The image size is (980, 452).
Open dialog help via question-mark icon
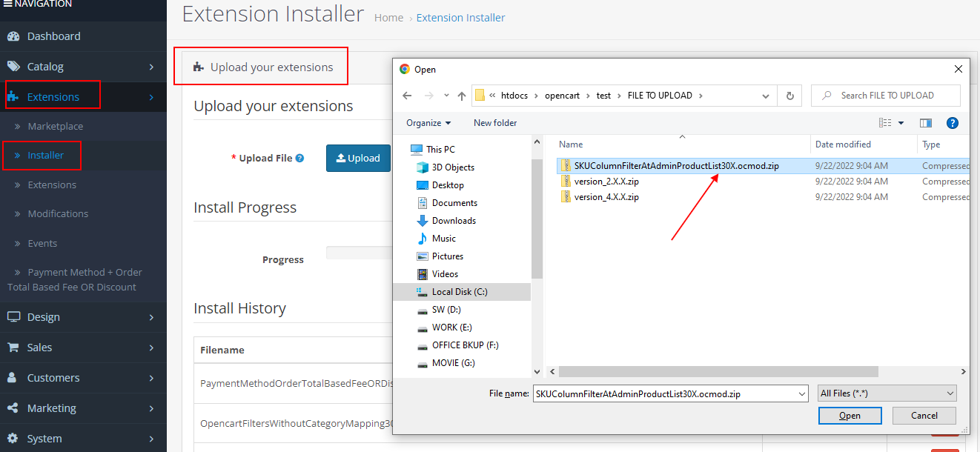[953, 122]
